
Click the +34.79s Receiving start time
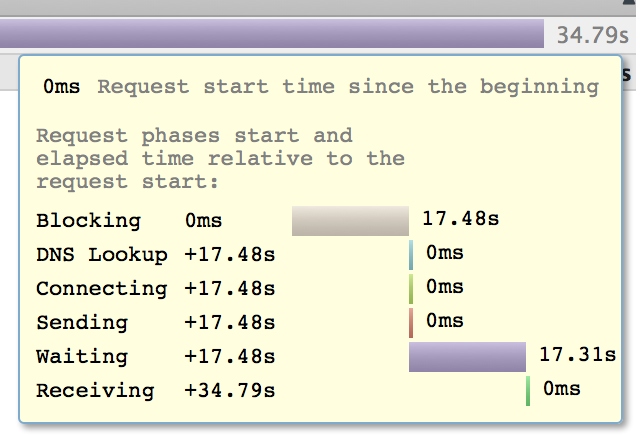(230, 391)
